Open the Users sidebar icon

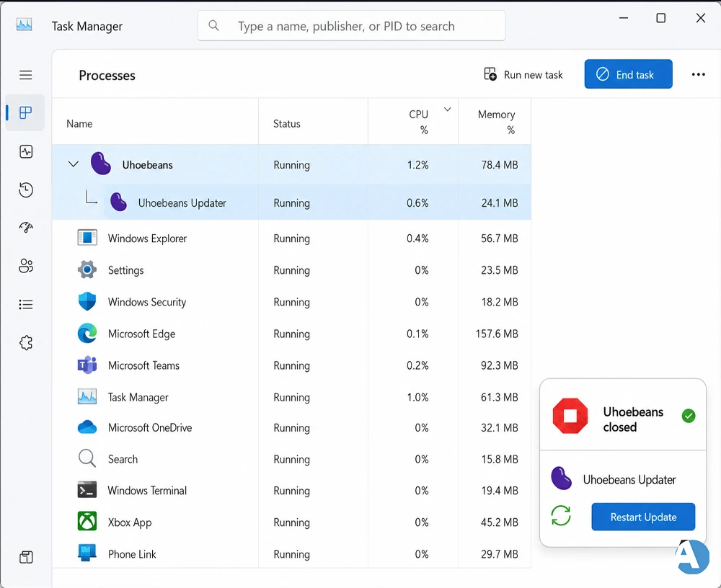pos(26,266)
